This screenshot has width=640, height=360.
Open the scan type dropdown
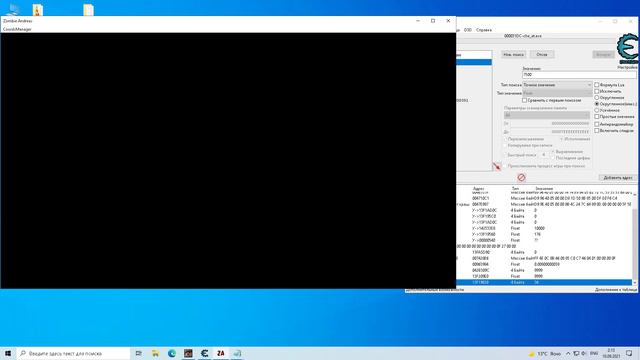point(557,85)
